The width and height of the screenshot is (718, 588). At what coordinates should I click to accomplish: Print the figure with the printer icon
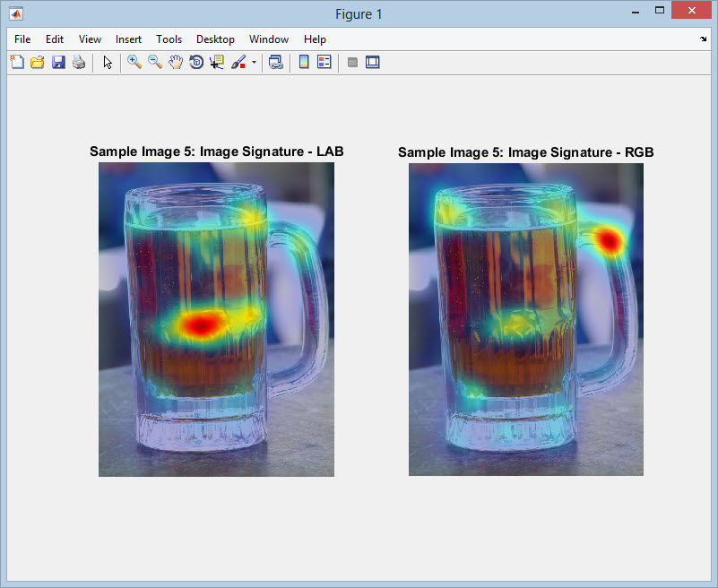pos(79,62)
